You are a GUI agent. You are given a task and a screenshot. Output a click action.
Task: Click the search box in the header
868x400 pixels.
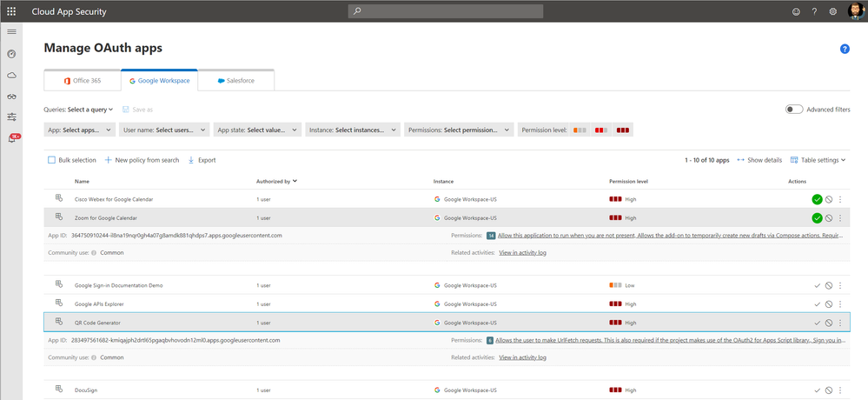point(446,11)
